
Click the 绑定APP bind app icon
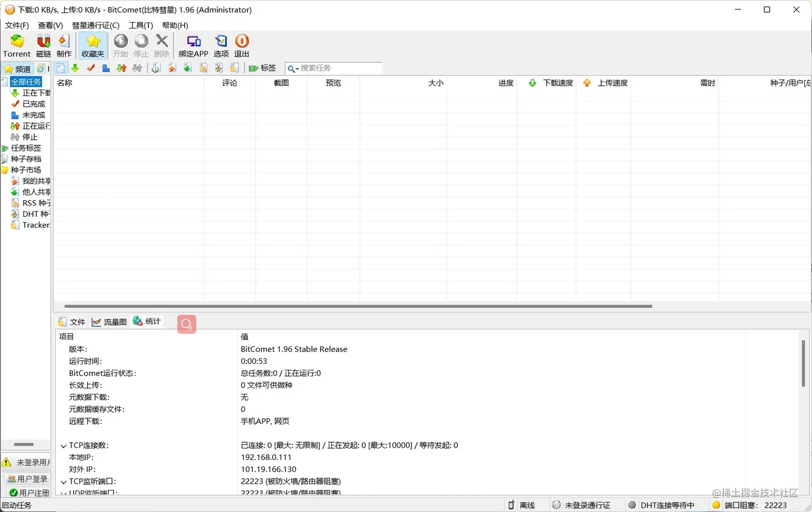point(193,46)
